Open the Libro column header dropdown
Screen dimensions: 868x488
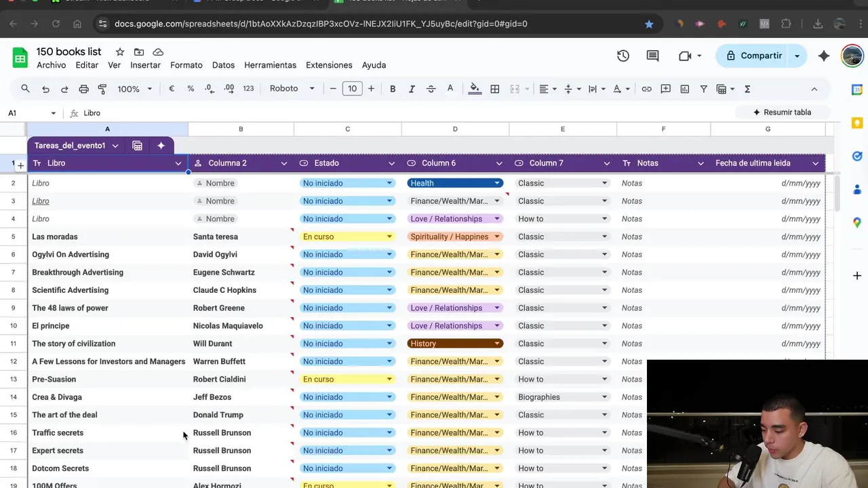178,163
